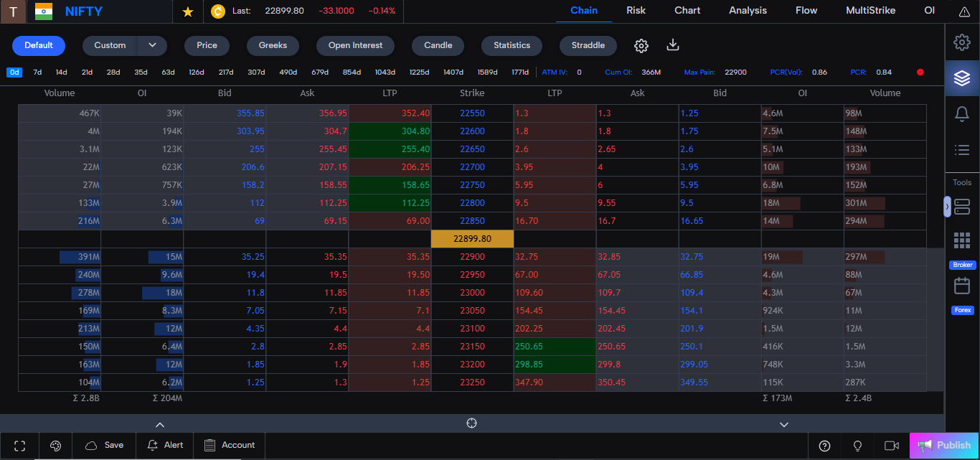This screenshot has width=980, height=460.
Task: Expand the lower chevron near Publish
Action: point(784,423)
